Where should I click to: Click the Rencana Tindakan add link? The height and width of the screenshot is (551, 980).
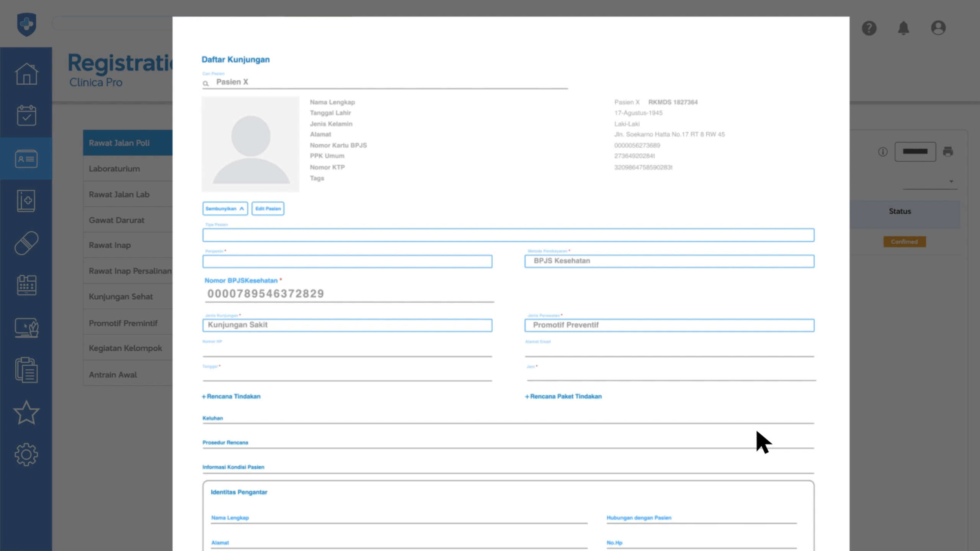[x=231, y=396]
